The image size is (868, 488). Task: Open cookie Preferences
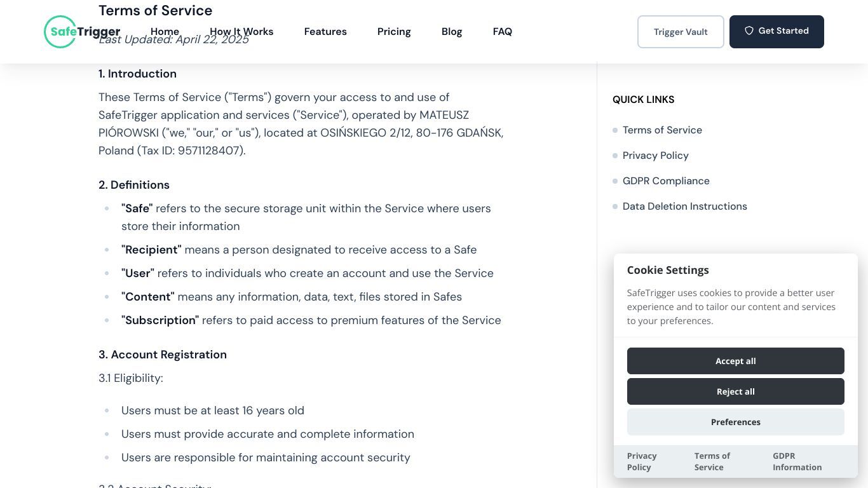(x=736, y=422)
